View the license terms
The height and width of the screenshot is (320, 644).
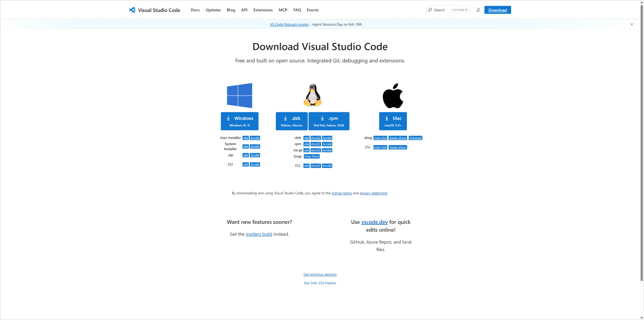click(x=342, y=193)
